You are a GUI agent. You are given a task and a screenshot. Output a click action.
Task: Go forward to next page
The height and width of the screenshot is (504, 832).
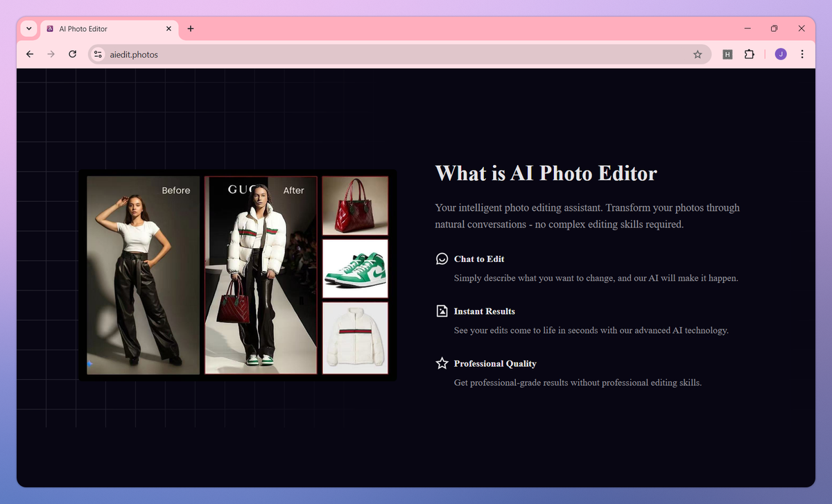(51, 54)
